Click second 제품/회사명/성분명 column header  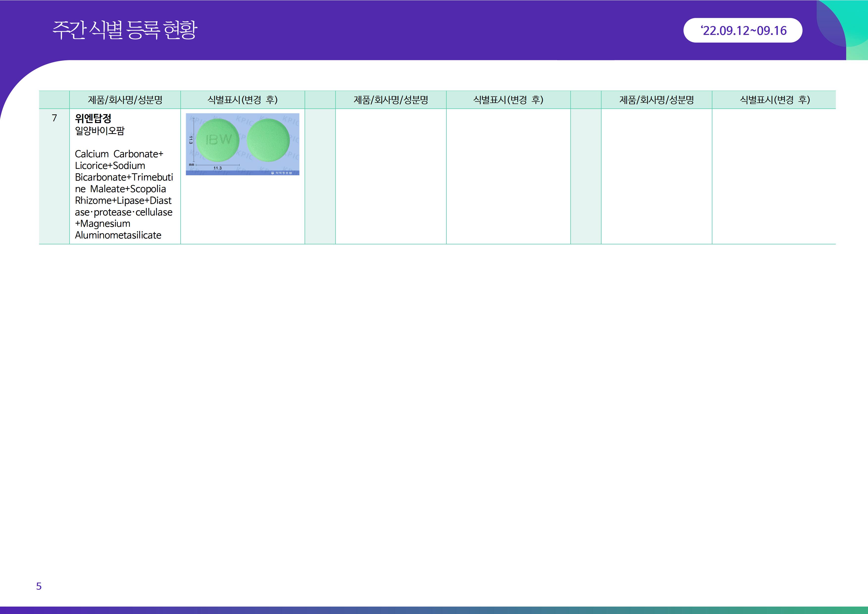(x=390, y=100)
